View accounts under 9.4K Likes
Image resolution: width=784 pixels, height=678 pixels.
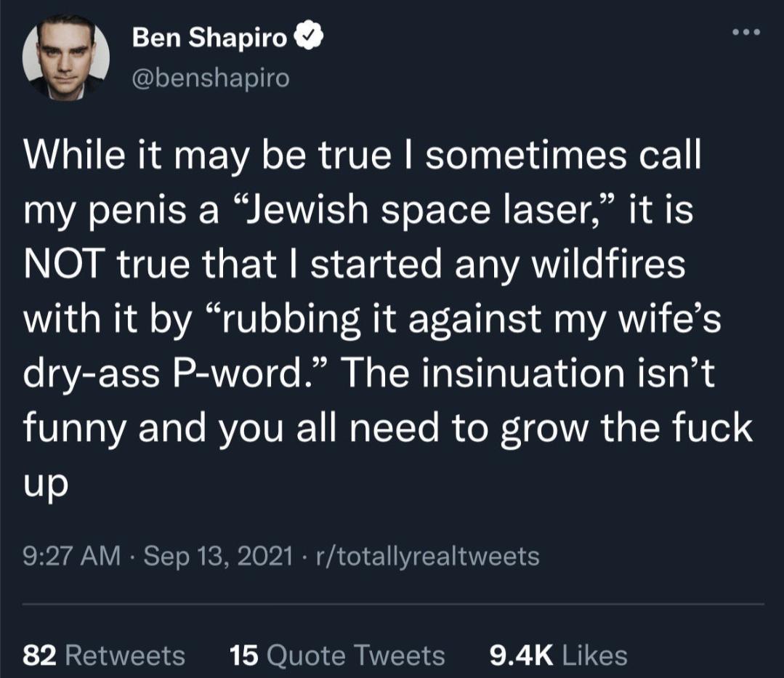[556, 653]
